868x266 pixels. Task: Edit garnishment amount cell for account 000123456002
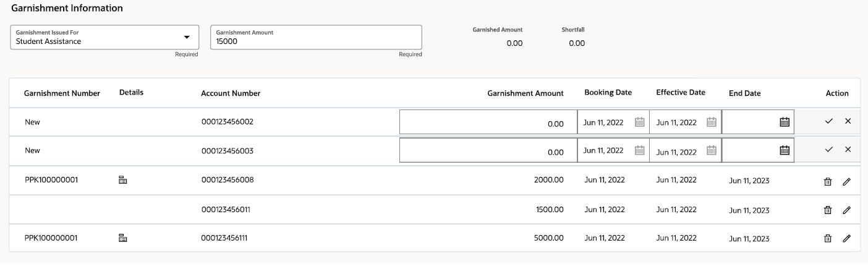(x=488, y=122)
